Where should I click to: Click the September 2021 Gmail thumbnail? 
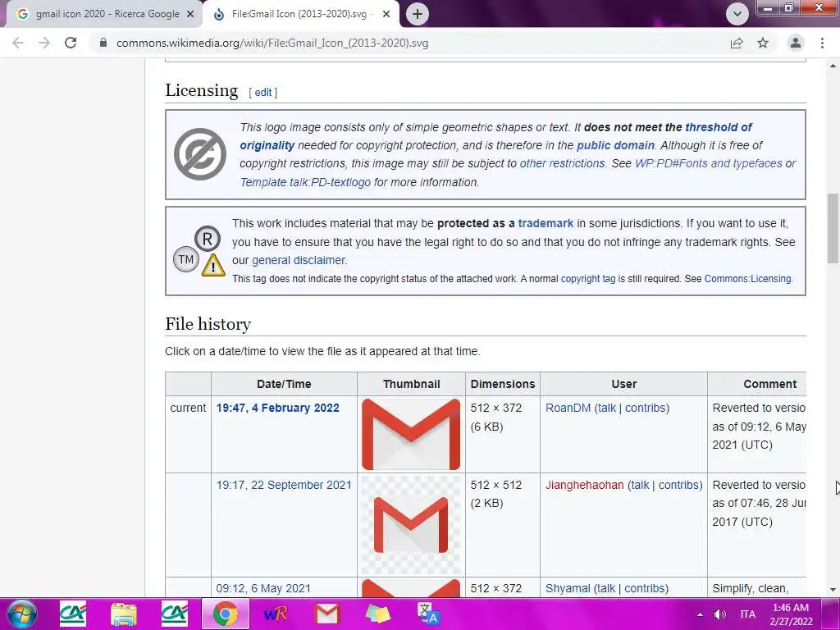(x=411, y=524)
